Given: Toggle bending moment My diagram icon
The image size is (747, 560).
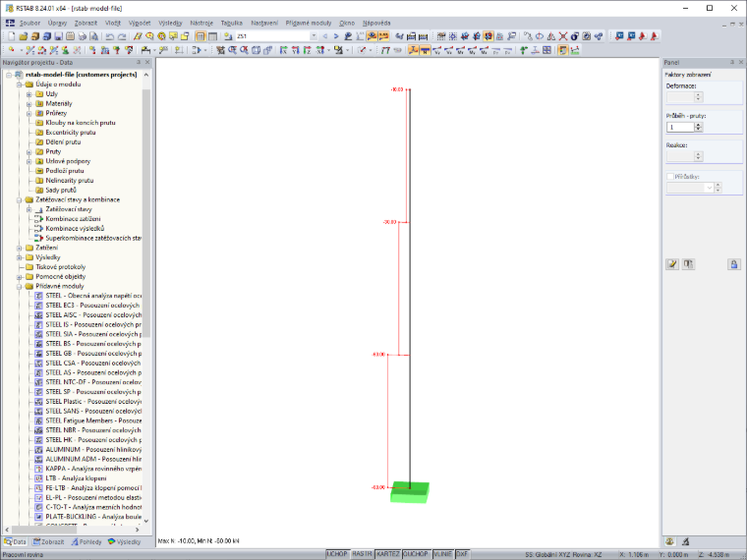Looking at the screenshot, I should [472, 50].
